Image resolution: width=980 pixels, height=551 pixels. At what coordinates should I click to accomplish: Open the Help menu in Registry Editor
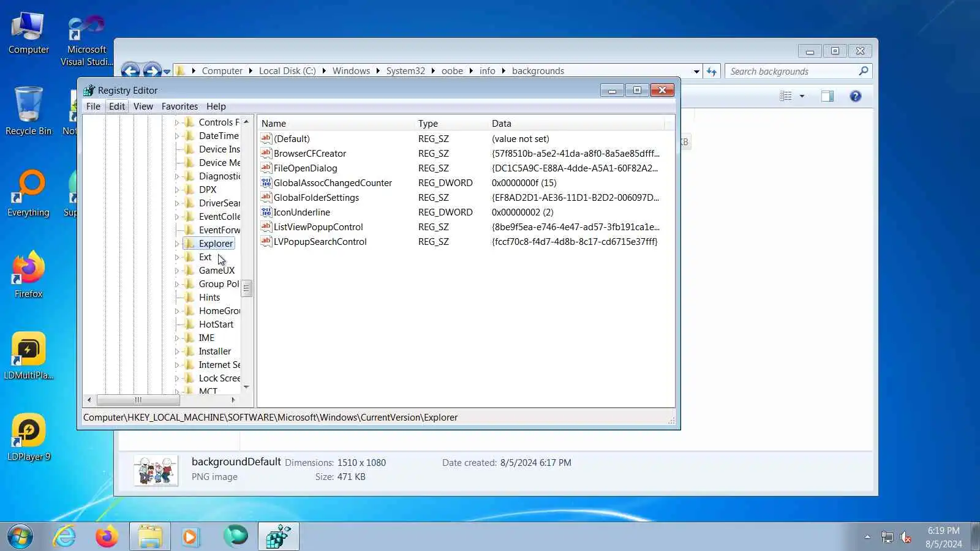216,107
